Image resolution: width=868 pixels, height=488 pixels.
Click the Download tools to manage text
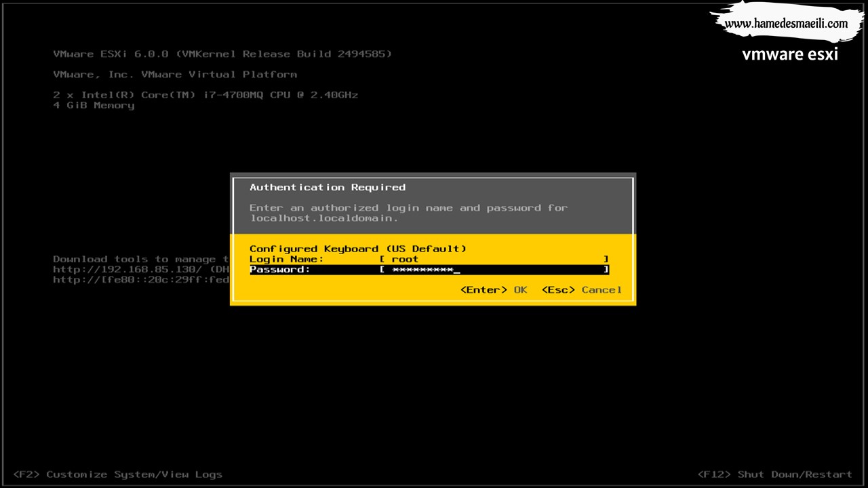pyautogui.click(x=141, y=259)
